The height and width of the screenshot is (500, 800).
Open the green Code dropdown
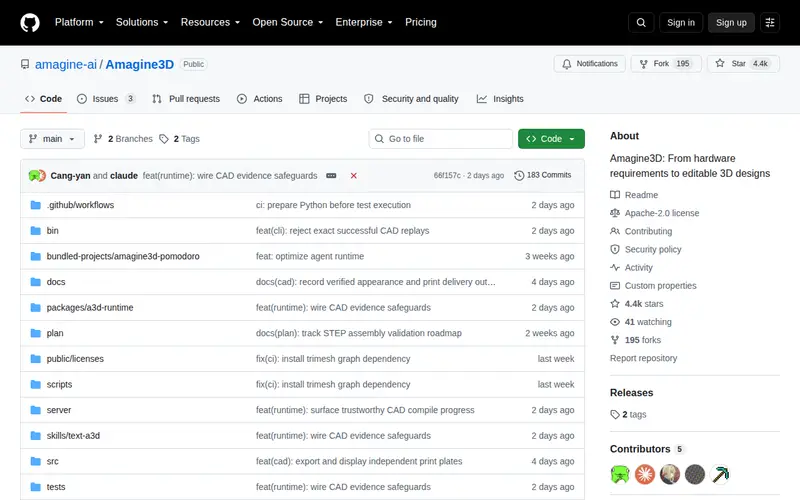click(x=551, y=139)
